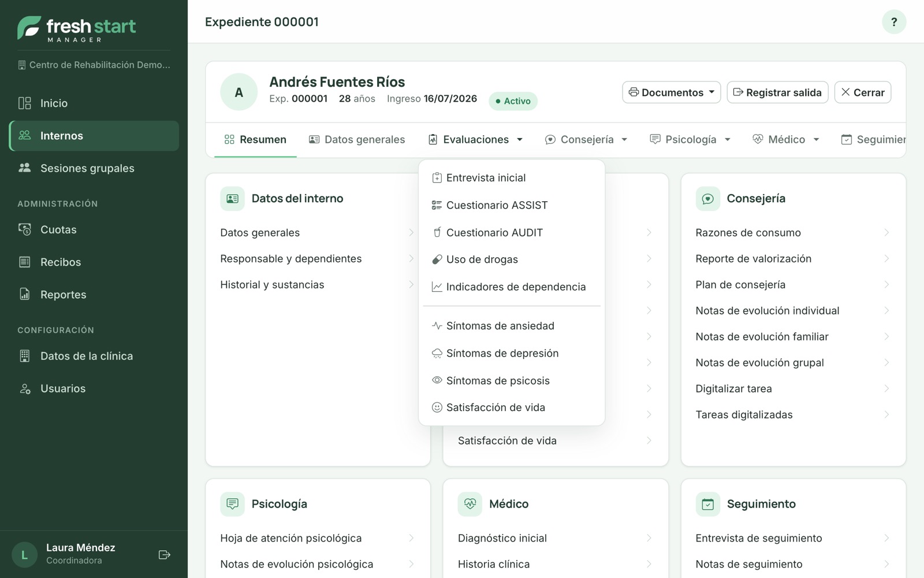The height and width of the screenshot is (578, 924).
Task: Collapse the Evaluaciones dropdown tab
Action: [475, 139]
